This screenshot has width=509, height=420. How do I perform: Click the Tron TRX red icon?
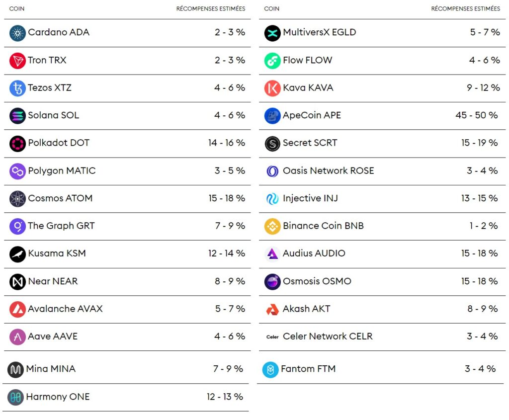point(17,61)
